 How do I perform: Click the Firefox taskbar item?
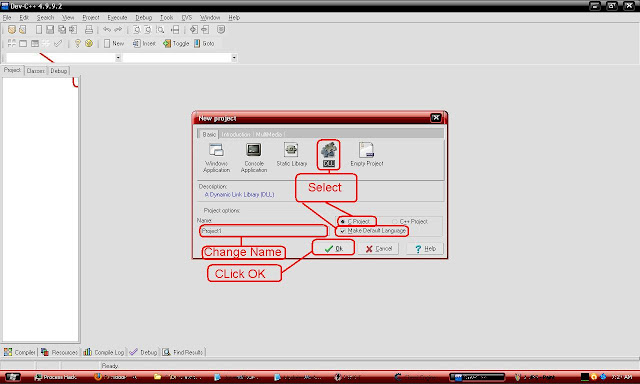point(116,377)
